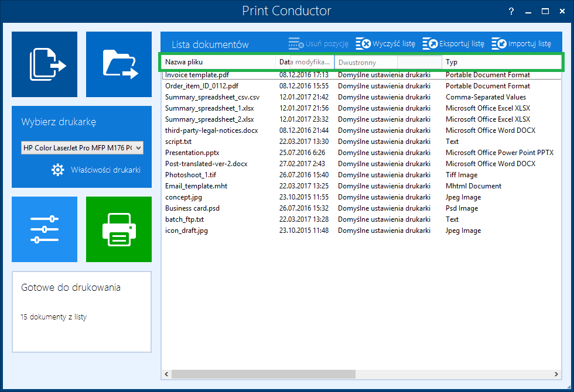
Task: Select Business card.psd row
Action: [x=361, y=208]
